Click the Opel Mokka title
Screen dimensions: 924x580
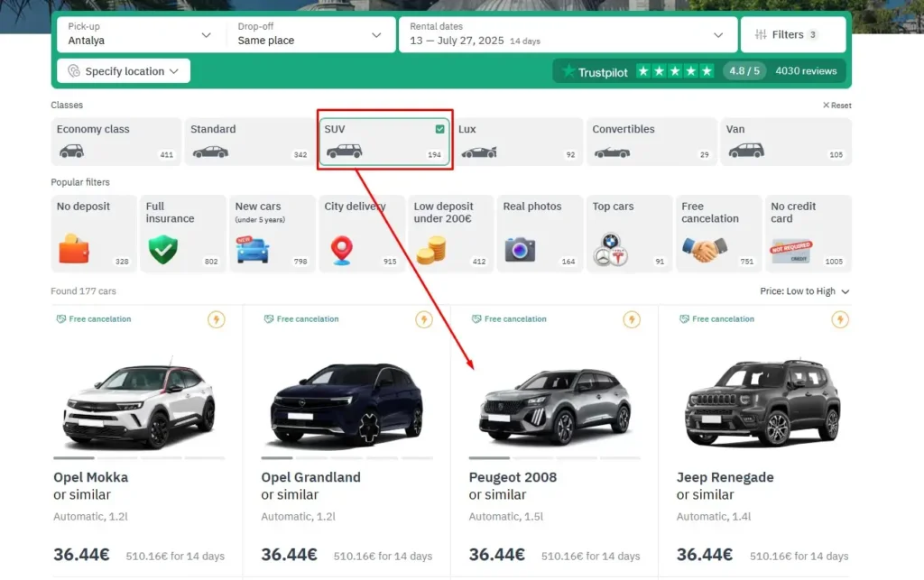click(x=91, y=477)
